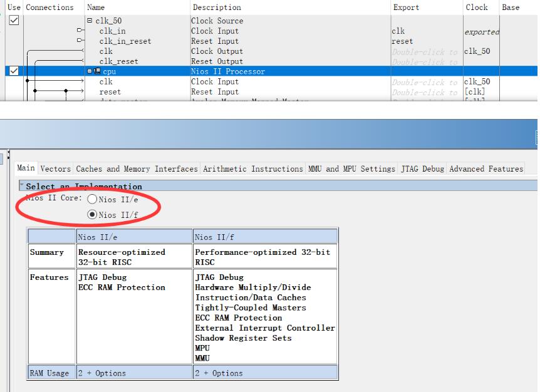The image size is (540, 392).
Task: Click the Summary row label
Action: click(x=47, y=252)
